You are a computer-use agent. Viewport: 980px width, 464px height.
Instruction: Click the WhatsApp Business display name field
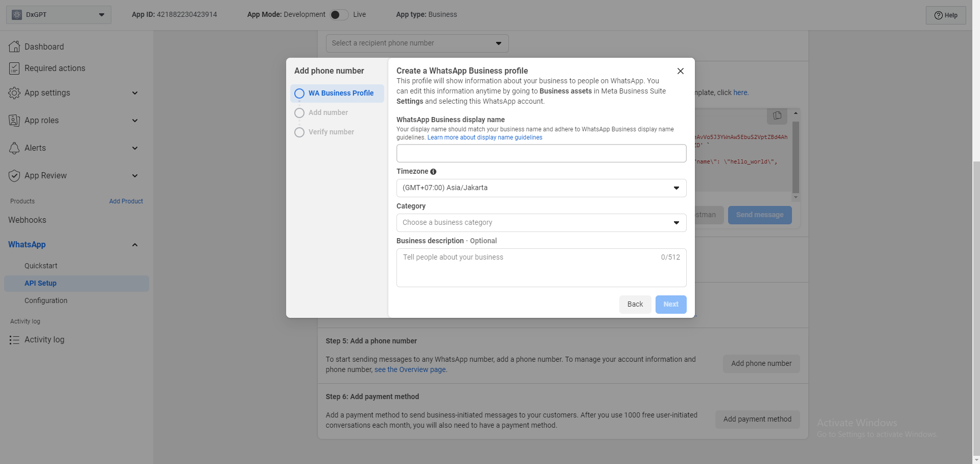coord(541,153)
